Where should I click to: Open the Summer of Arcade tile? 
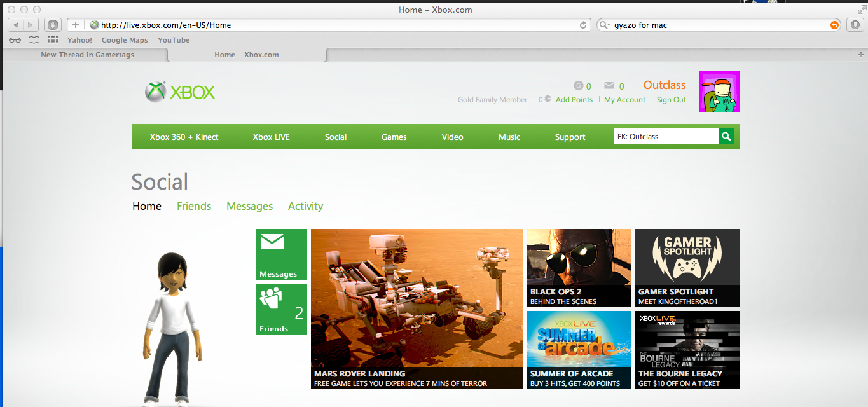pyautogui.click(x=579, y=350)
